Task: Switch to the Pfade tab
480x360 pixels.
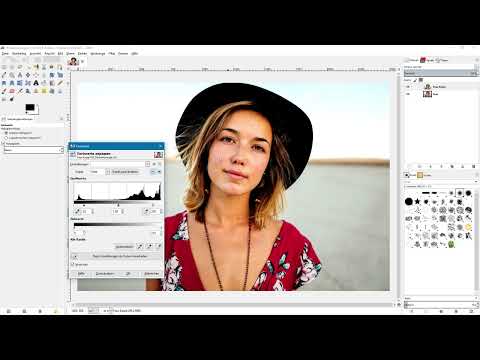Action: point(442,60)
